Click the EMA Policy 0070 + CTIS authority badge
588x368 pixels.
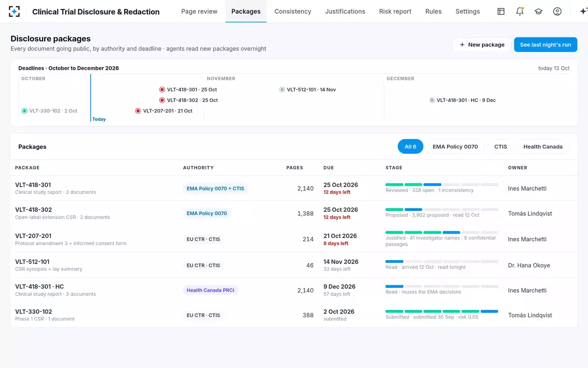215,188
